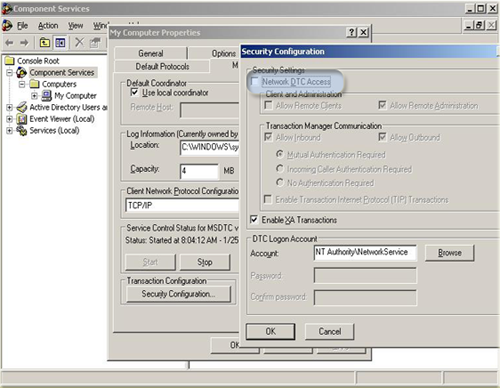
Task: Switch to the General tab
Action: pos(151,53)
